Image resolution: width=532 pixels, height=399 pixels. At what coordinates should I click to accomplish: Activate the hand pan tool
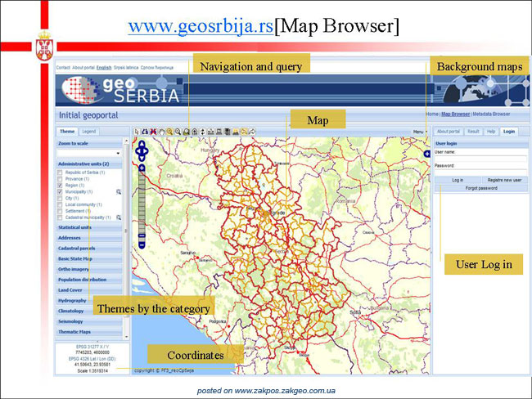[x=161, y=132]
